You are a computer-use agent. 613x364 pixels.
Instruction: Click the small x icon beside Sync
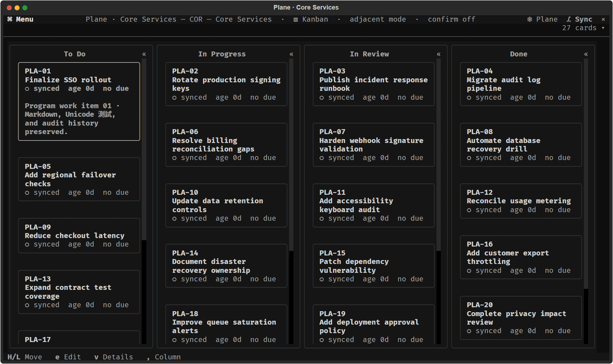click(x=603, y=19)
